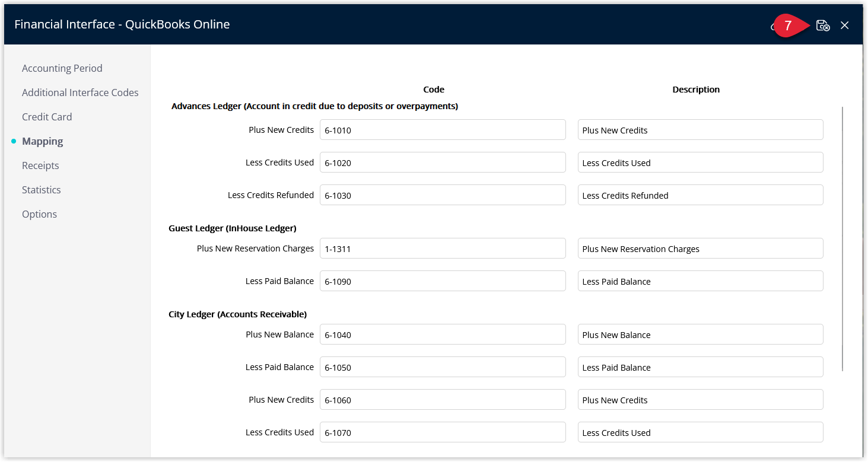Click the Plus New Credits label beside 6-1060
Screen dimensions: 868x462
pyautogui.click(x=281, y=400)
